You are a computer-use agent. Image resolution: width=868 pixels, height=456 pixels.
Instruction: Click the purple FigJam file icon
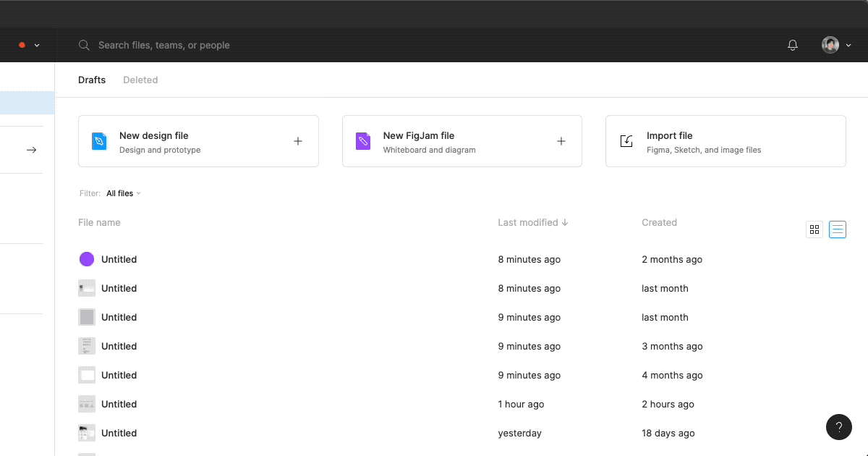363,141
